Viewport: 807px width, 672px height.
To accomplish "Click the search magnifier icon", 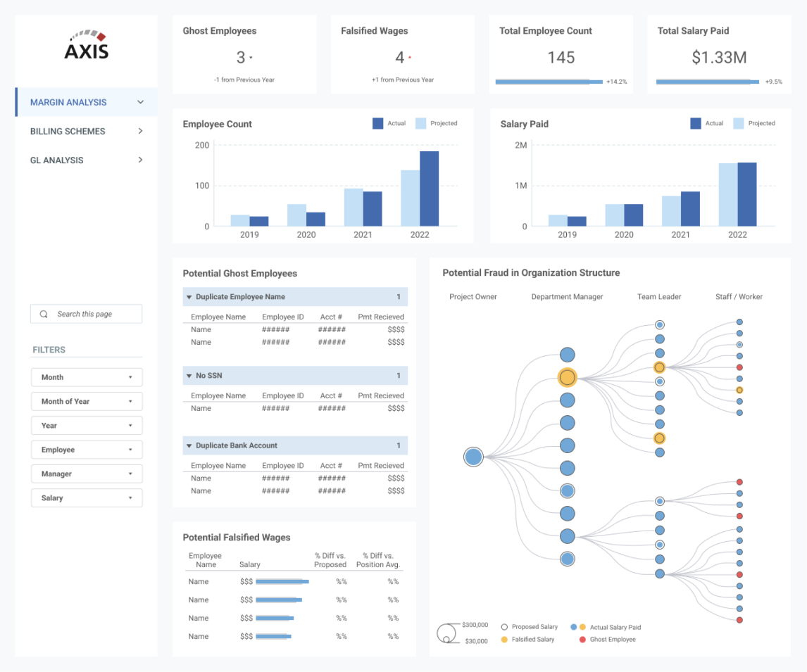I will [44, 314].
